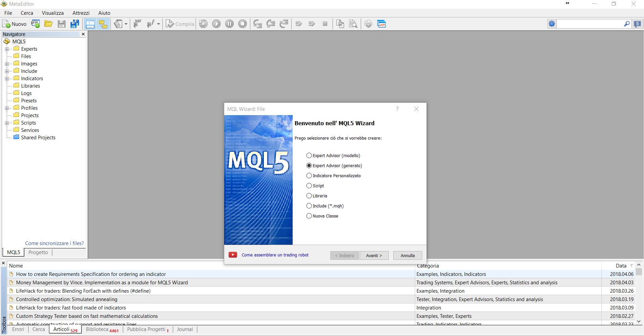Click the start debugging play icon
The image size is (644, 336).
click(216, 24)
